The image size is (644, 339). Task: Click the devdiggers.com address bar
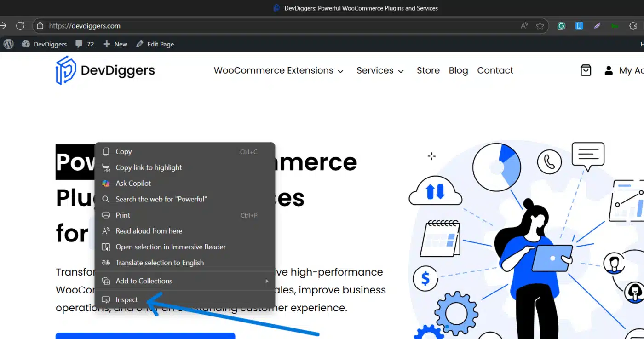(x=291, y=26)
